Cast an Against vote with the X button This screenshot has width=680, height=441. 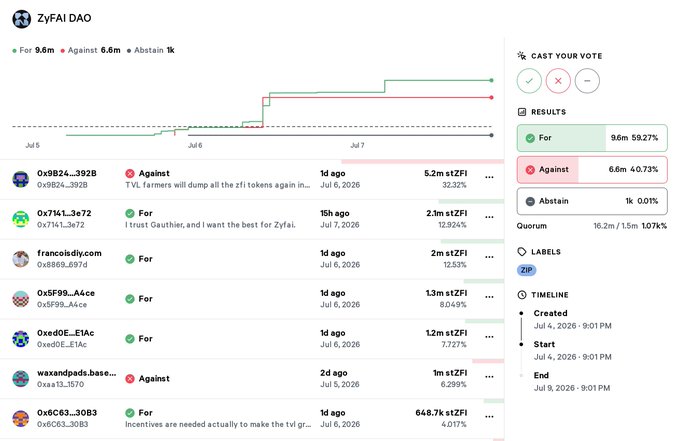tap(558, 81)
